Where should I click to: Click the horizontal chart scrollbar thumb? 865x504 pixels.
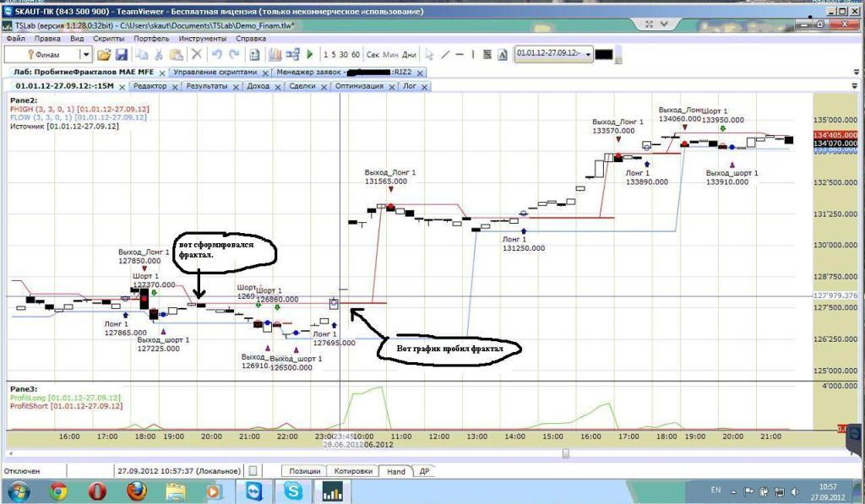[565, 453]
